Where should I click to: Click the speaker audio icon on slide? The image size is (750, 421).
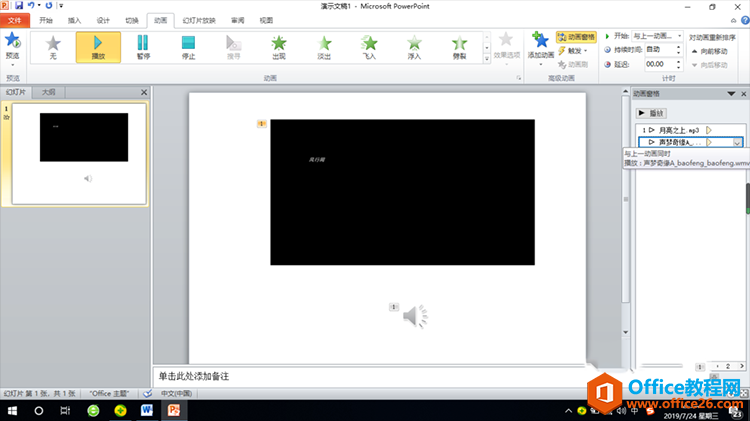(415, 317)
